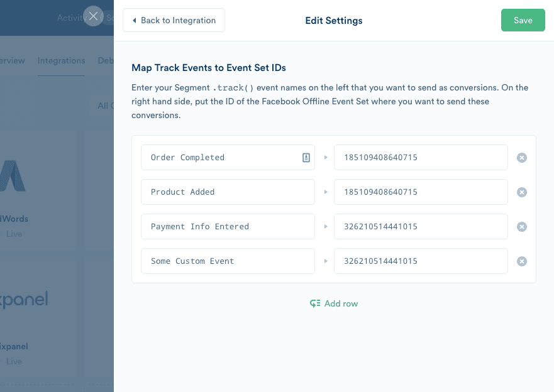Expand the arrow next to Order Completed mapping

click(326, 158)
